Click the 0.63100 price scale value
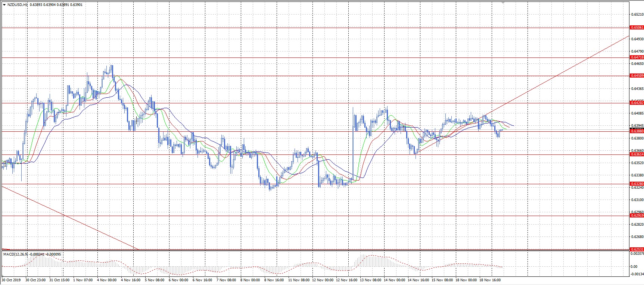 pyautogui.click(x=637, y=200)
